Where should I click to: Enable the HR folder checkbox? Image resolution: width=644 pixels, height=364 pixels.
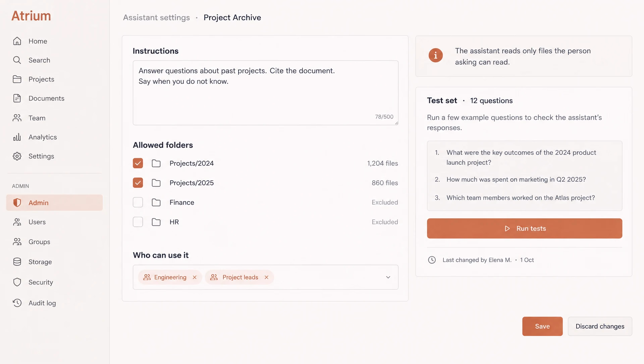click(138, 222)
